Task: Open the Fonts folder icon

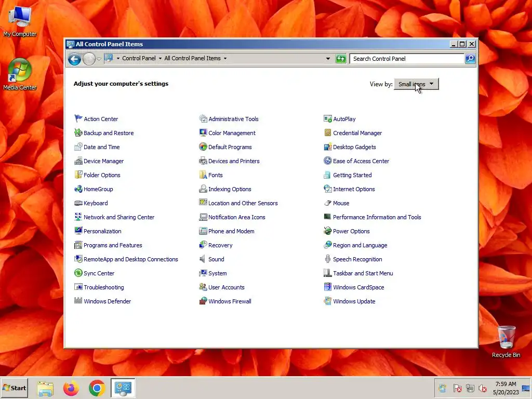Action: [x=203, y=175]
